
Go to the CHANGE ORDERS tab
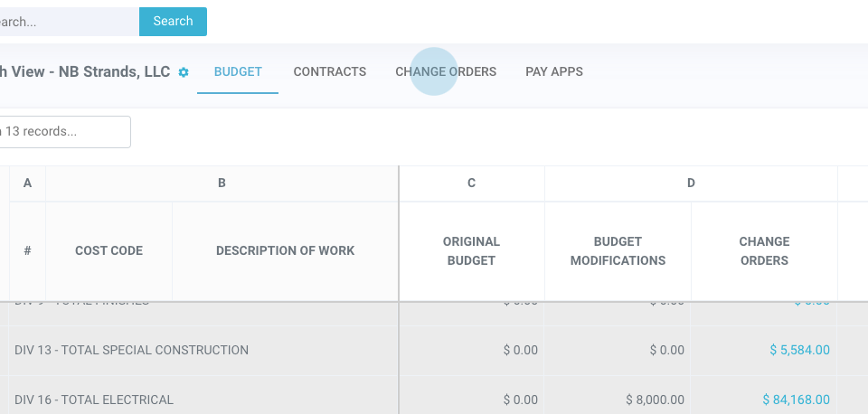tap(446, 72)
